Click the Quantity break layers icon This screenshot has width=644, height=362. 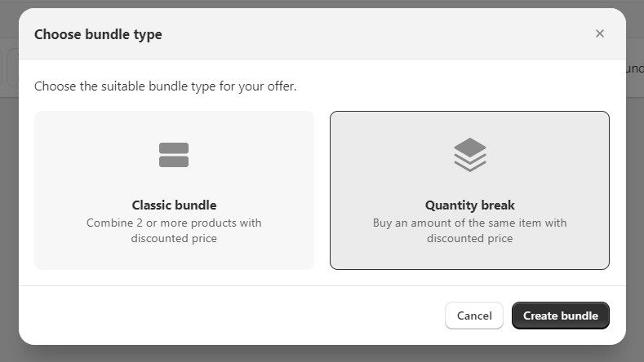click(469, 154)
